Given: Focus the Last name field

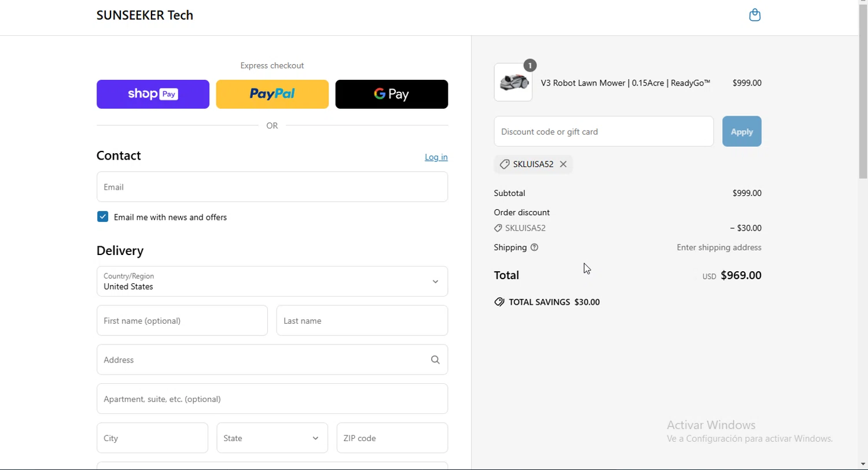Looking at the screenshot, I should click(362, 321).
